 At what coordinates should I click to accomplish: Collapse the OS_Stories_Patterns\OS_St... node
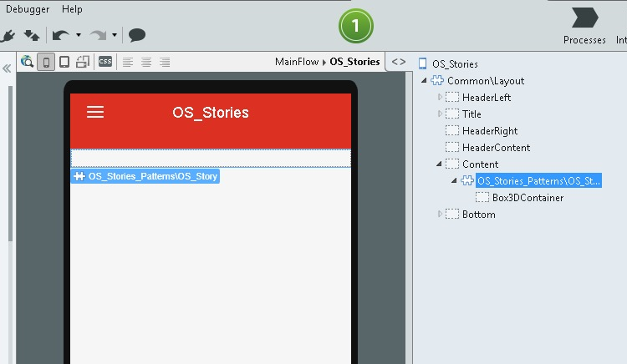(454, 180)
